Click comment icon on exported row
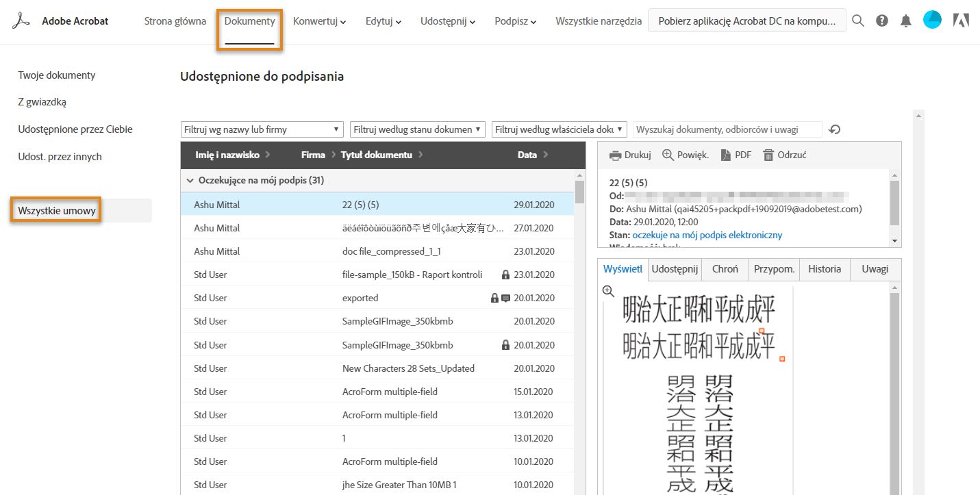The image size is (980, 495). (505, 298)
